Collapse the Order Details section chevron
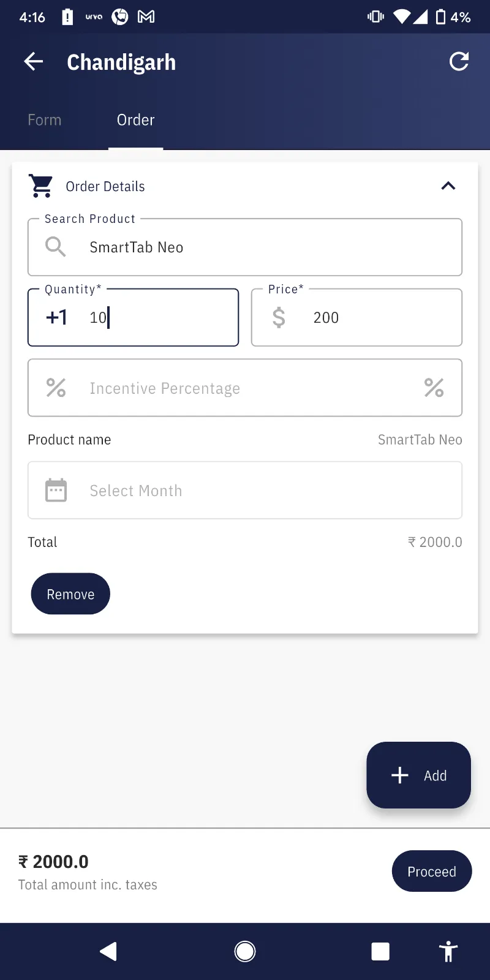 [x=448, y=186]
